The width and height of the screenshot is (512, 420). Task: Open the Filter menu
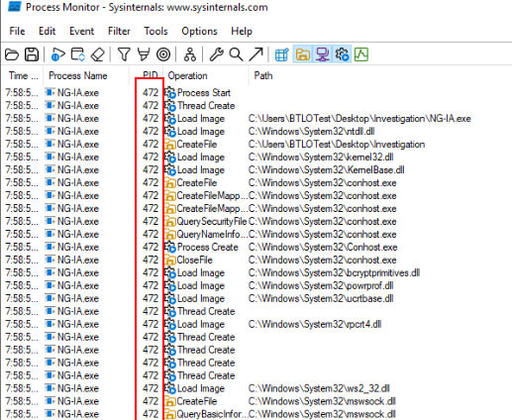pos(119,31)
